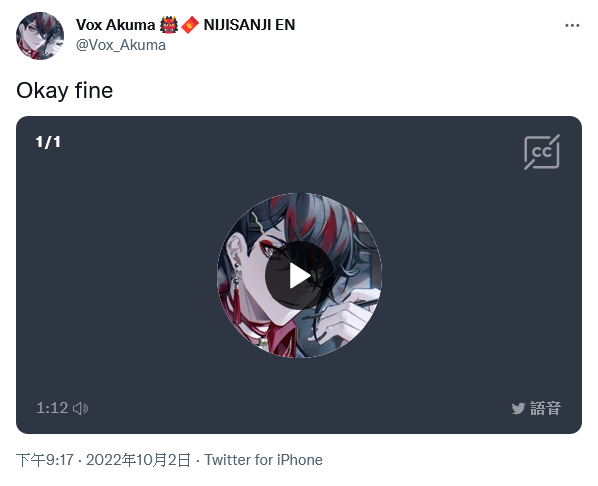Screen dimensions: 598x486
Task: Click the Vox Akuma display name
Action: [x=115, y=25]
